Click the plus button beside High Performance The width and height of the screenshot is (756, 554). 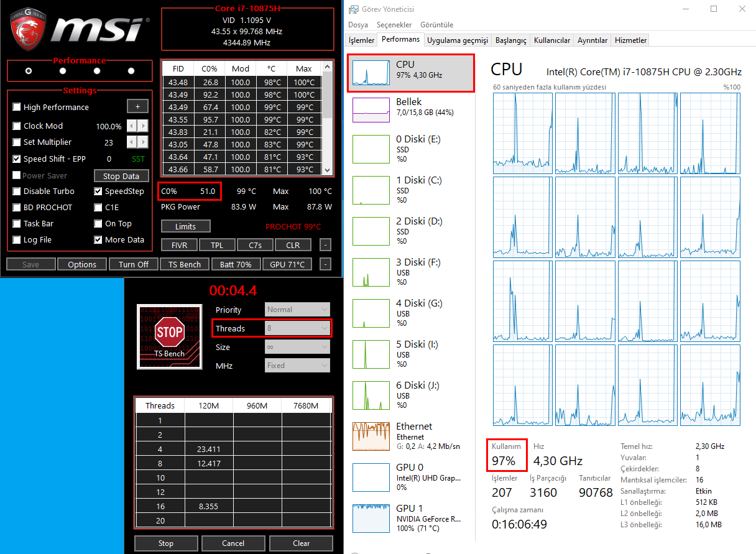pyautogui.click(x=138, y=106)
